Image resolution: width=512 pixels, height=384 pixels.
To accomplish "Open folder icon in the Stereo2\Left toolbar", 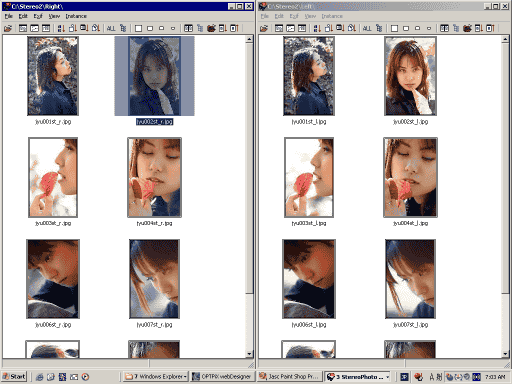I will [x=264, y=28].
